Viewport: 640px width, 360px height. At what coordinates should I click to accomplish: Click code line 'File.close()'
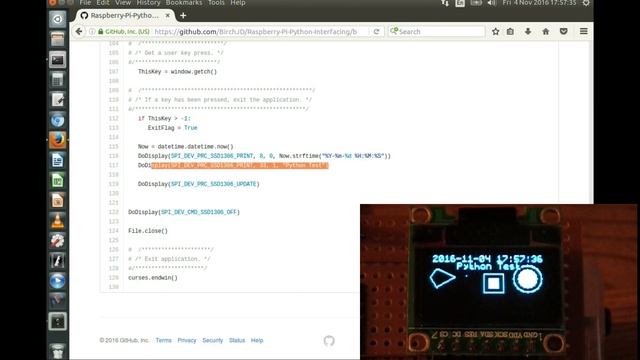(x=148, y=231)
